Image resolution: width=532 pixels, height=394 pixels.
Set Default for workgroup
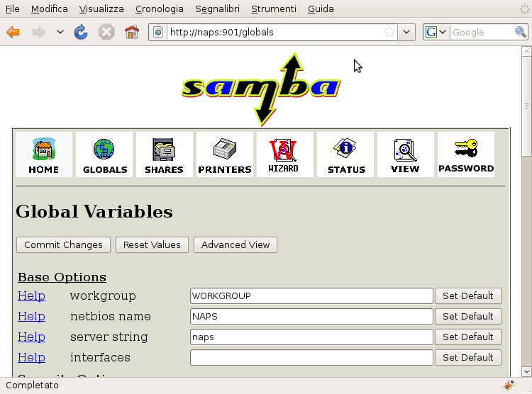point(468,296)
